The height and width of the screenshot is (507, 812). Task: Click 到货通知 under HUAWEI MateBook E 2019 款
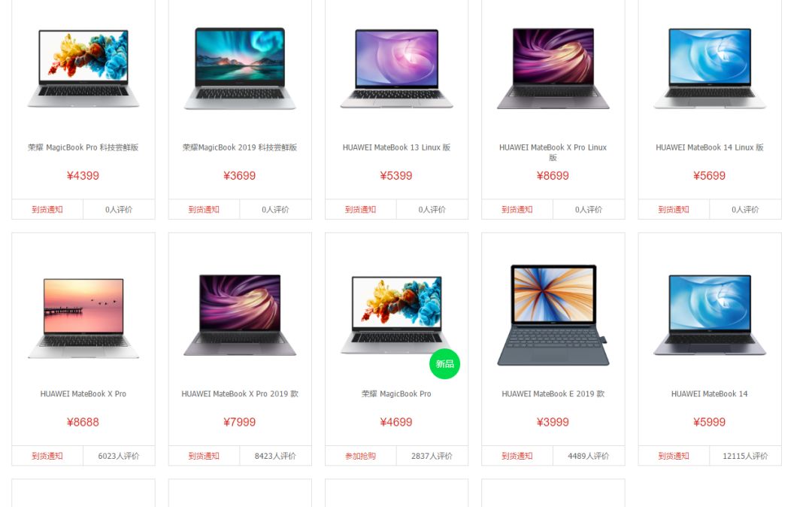coord(517,457)
